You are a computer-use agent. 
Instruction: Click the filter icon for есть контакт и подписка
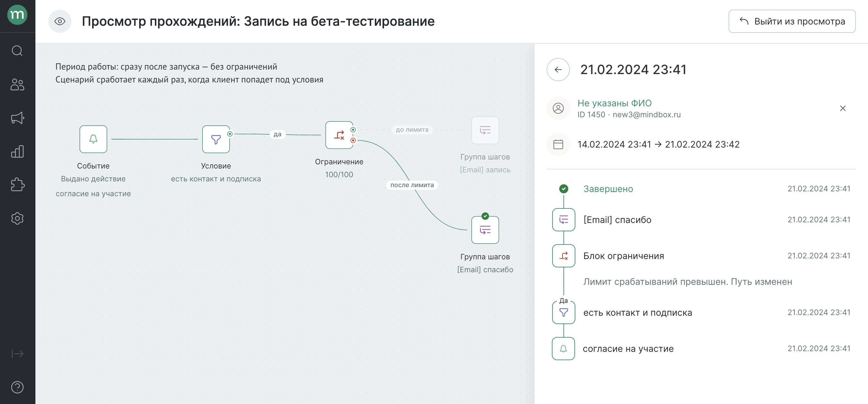[563, 313]
